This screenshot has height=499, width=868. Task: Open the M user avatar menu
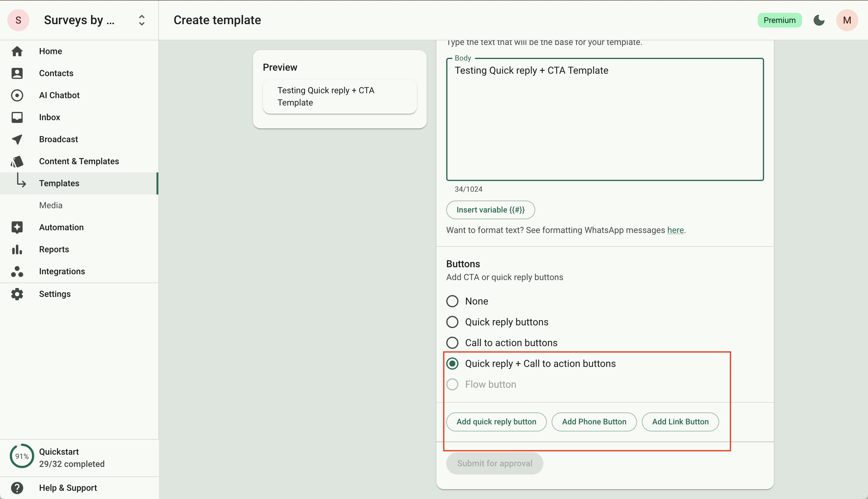click(847, 20)
